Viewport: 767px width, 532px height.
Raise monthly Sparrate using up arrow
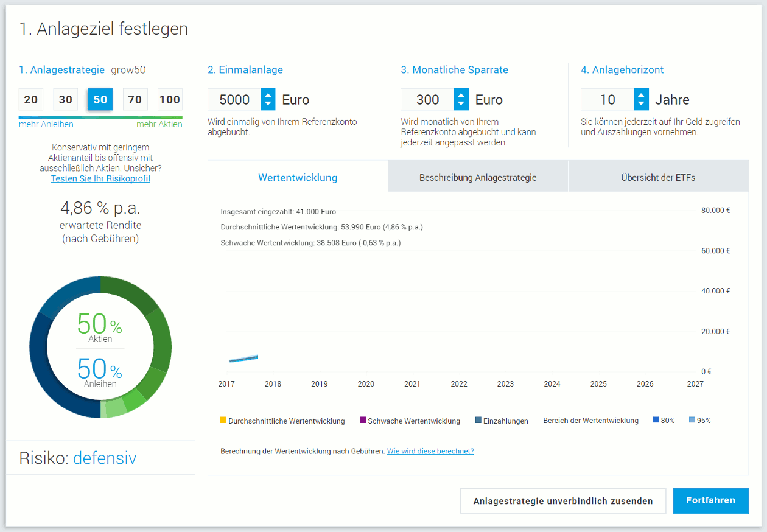pos(461,94)
